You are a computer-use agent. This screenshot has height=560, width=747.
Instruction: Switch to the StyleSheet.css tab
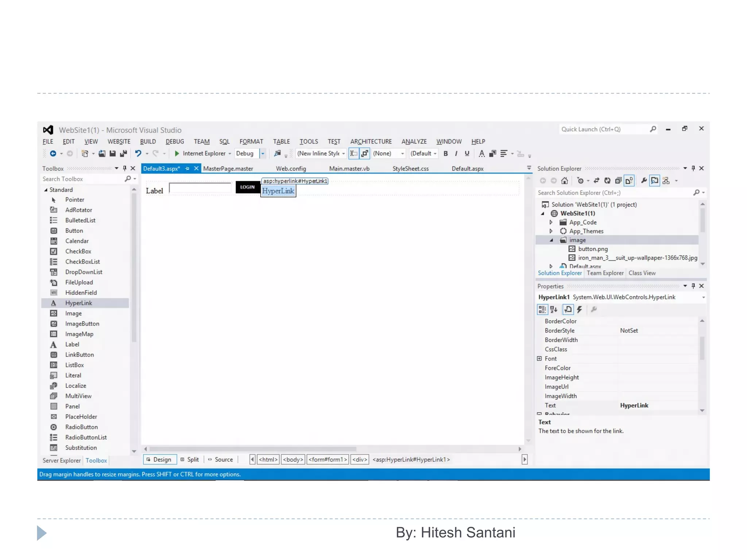click(x=410, y=168)
